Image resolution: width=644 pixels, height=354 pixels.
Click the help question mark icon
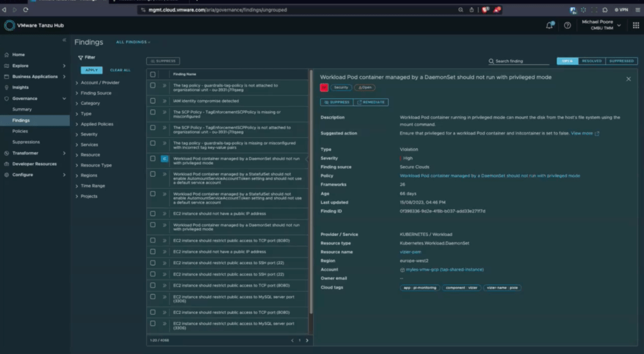567,25
